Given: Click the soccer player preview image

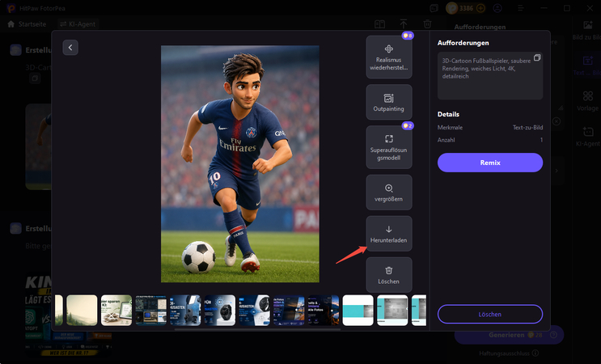Looking at the screenshot, I should coord(240,164).
